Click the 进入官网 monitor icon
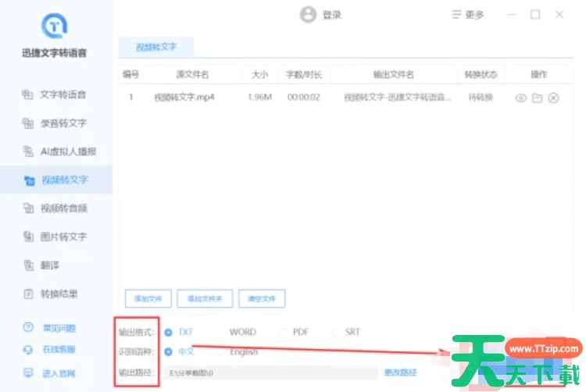 (28, 372)
